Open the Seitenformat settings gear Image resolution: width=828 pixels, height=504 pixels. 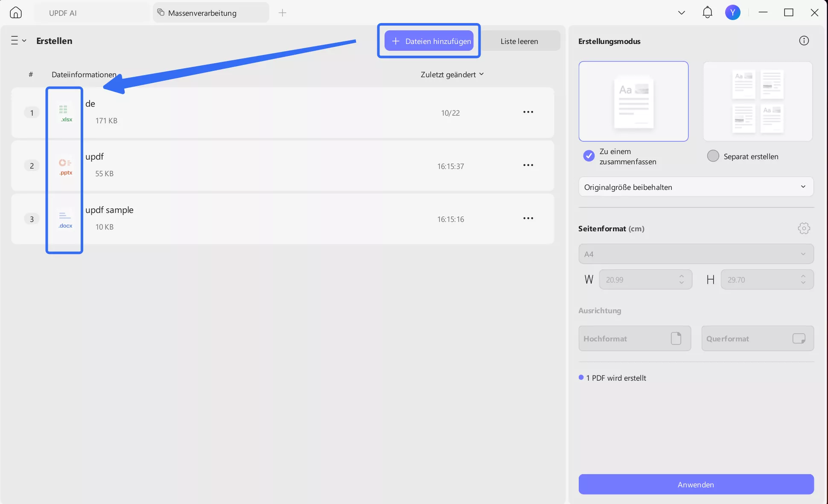(804, 228)
